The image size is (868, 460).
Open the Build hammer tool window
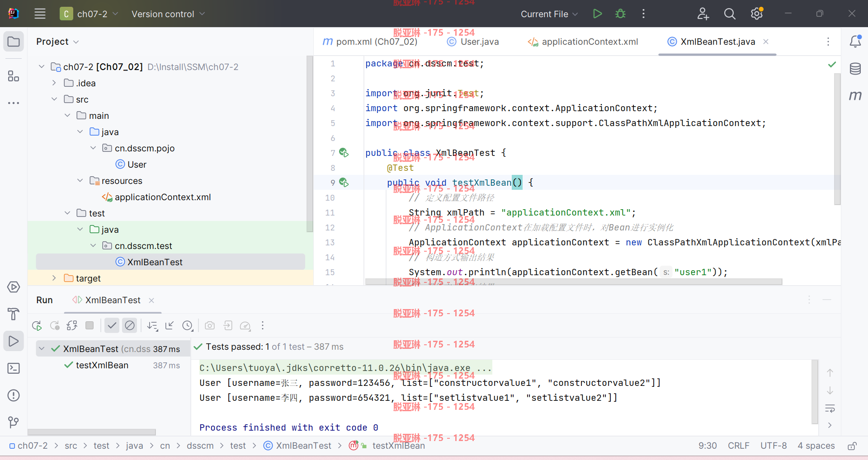click(x=14, y=314)
